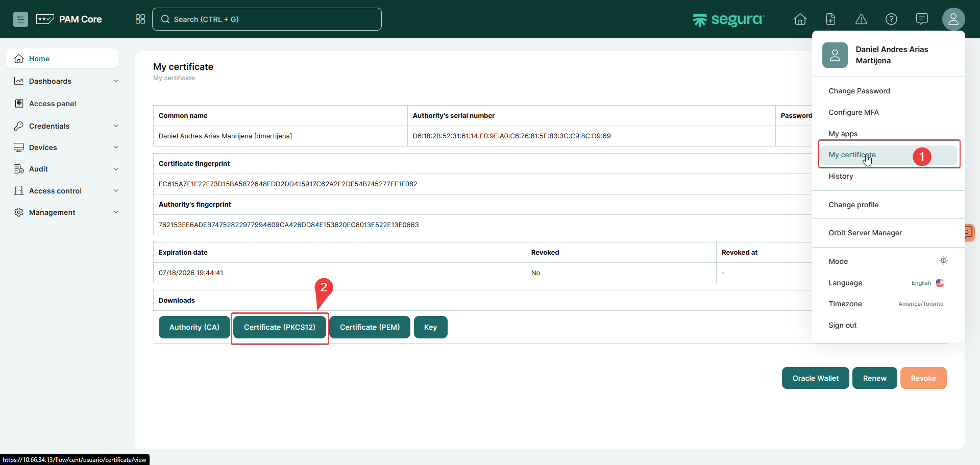Go to home via top bar icon
This screenshot has width=980, height=465.
pyautogui.click(x=800, y=19)
